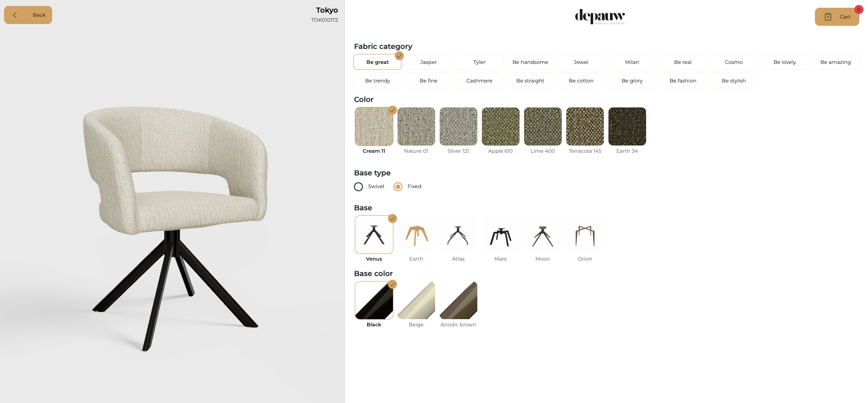The image size is (868, 403).
Task: Select the Moon base option
Action: (x=543, y=235)
